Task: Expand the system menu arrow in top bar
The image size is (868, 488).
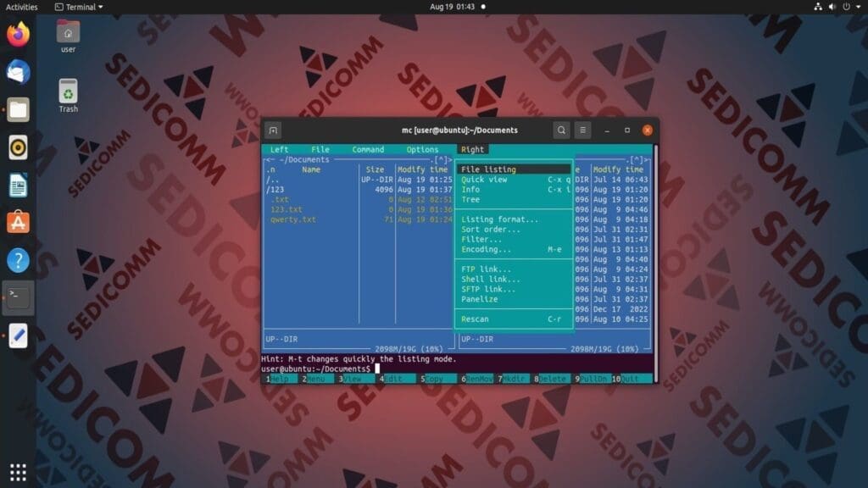Action: (858, 7)
